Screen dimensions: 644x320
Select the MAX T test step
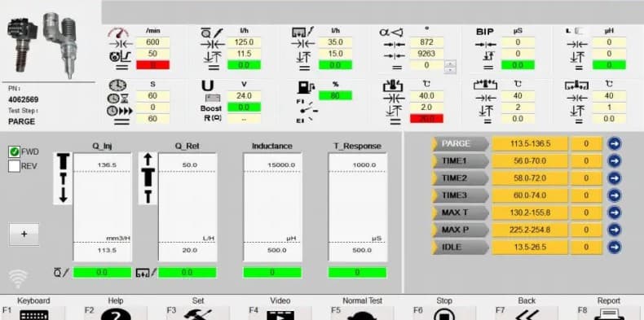pos(461,213)
